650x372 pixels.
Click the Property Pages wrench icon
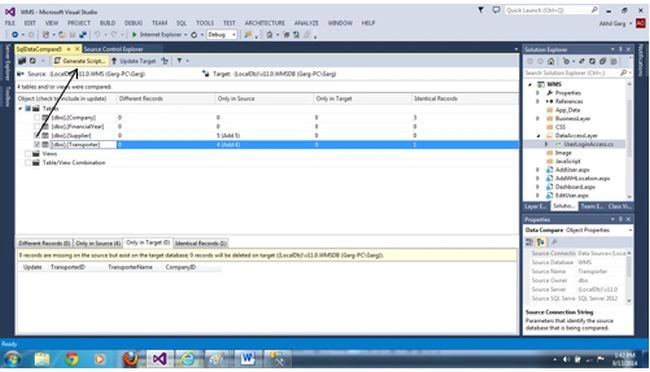(554, 242)
